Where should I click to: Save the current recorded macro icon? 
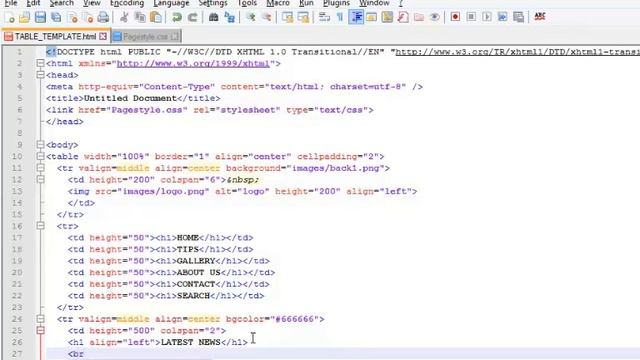click(x=518, y=17)
